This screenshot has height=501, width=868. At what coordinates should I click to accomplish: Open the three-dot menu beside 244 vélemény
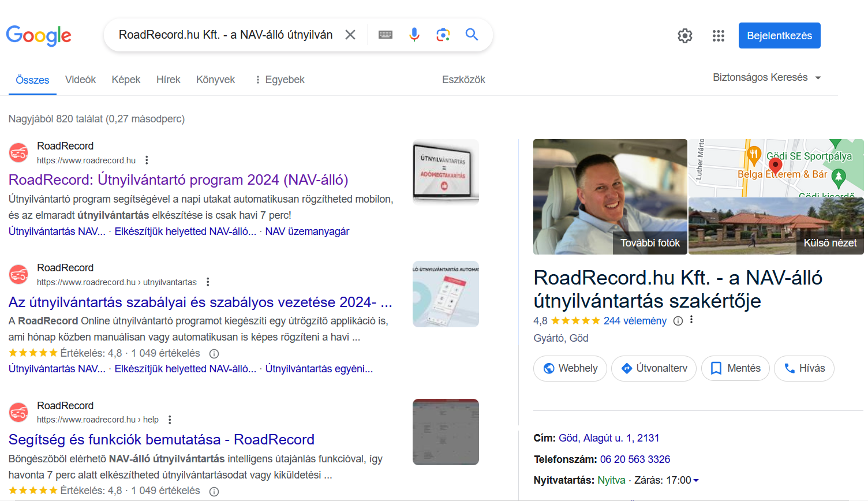[691, 320]
